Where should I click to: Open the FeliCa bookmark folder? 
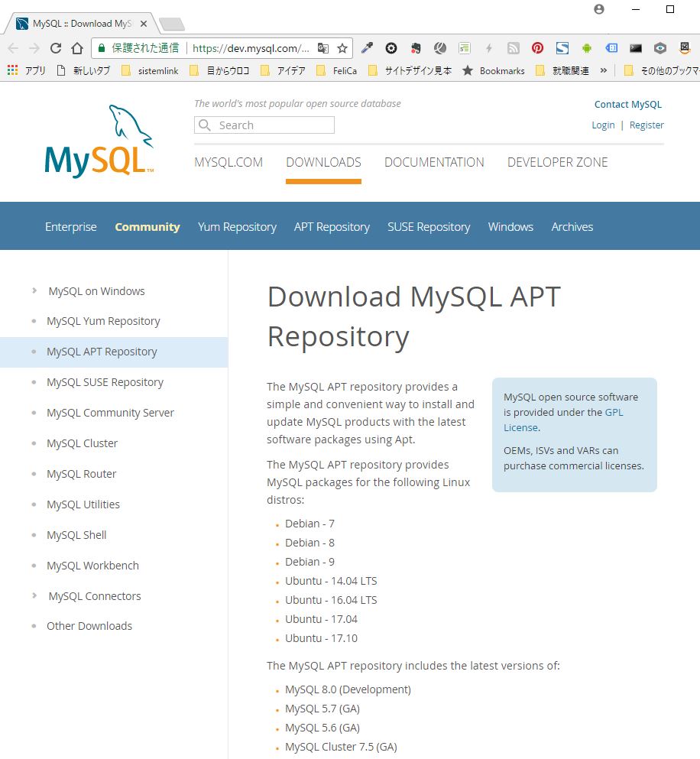point(336,70)
